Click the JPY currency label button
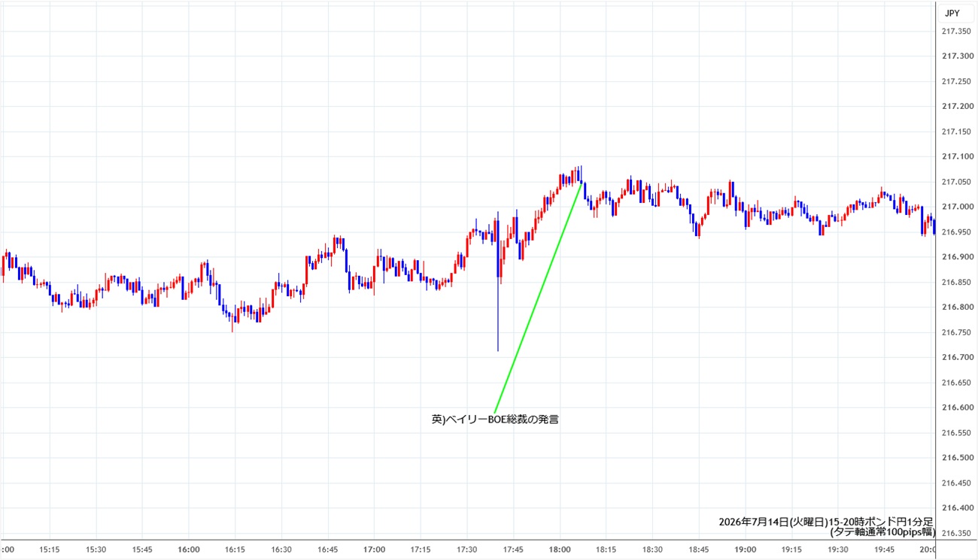This screenshot has width=978, height=560. [951, 13]
